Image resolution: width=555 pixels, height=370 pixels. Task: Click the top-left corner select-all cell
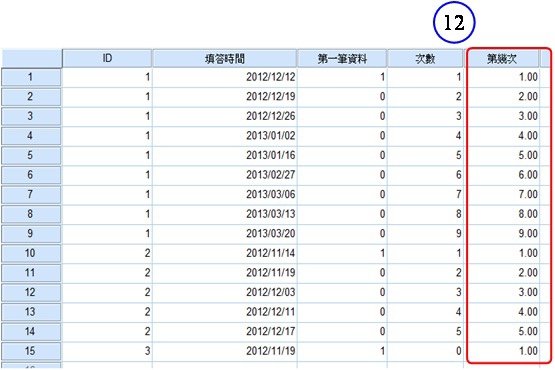click(31, 58)
